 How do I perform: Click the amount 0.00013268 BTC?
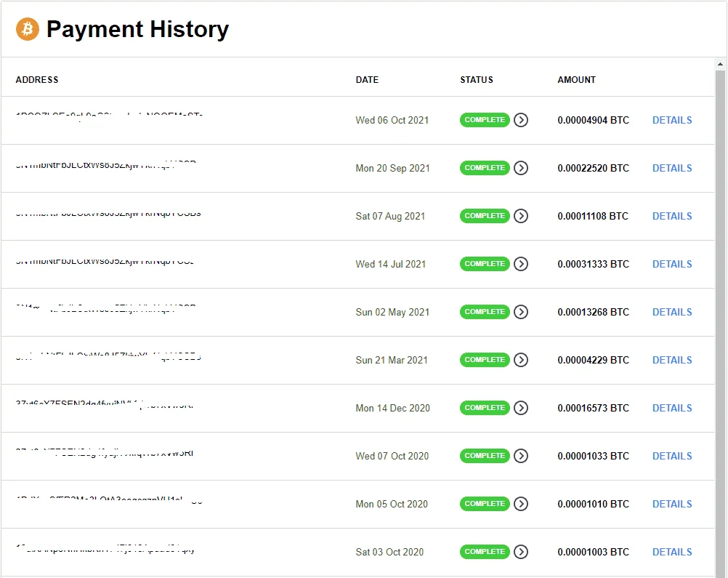pos(594,312)
